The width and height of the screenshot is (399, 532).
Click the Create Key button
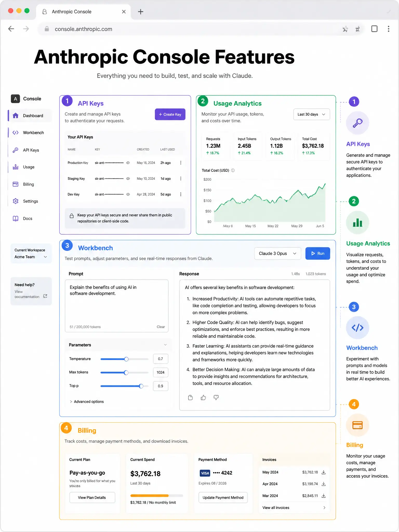[170, 114]
